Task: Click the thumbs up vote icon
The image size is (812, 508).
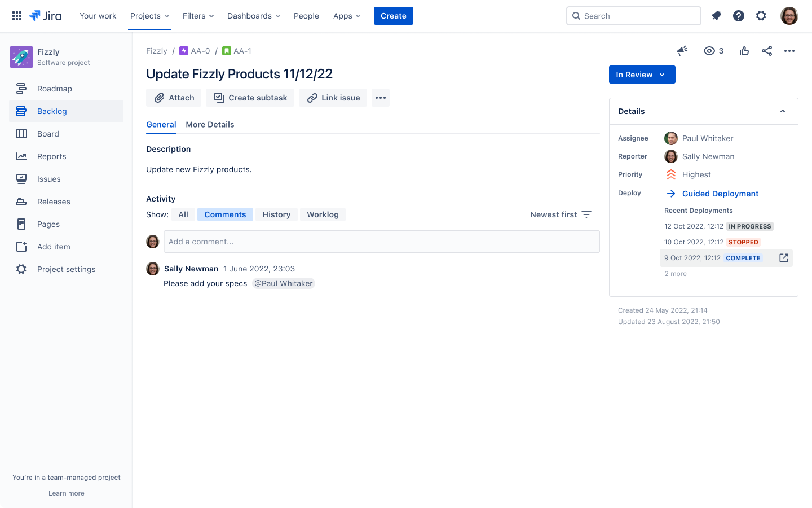Action: [744, 51]
